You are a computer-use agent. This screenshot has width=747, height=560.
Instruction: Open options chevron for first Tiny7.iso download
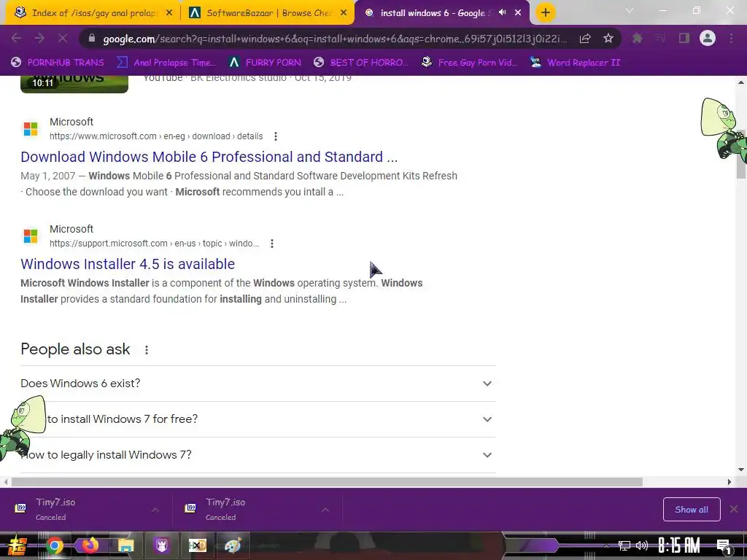point(155,510)
